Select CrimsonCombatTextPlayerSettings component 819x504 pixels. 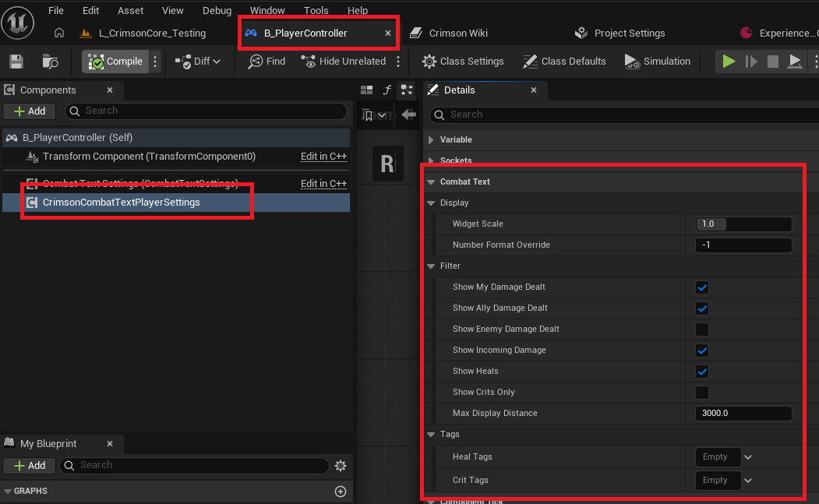[176, 202]
